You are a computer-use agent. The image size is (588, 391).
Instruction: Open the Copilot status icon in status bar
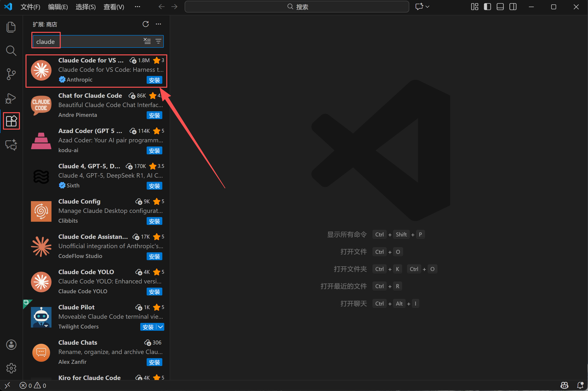tap(564, 386)
